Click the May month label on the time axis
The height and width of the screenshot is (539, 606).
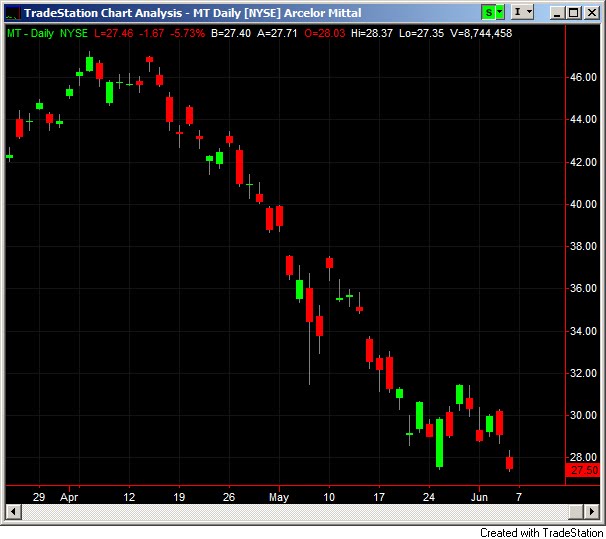(279, 497)
